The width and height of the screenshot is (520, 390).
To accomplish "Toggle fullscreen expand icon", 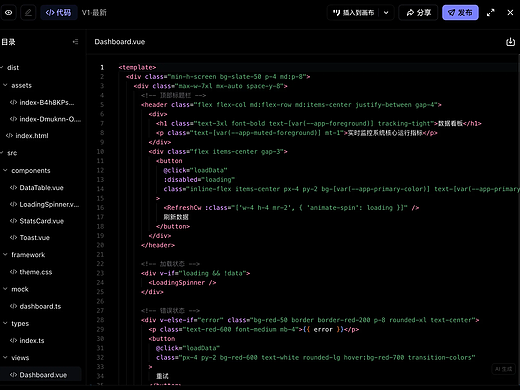I will point(490,13).
